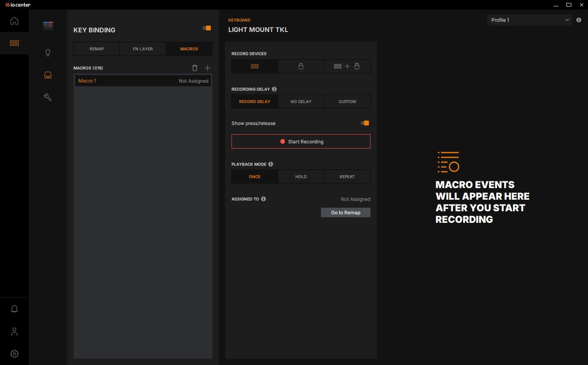Open the gear settings icon

[x=14, y=354]
